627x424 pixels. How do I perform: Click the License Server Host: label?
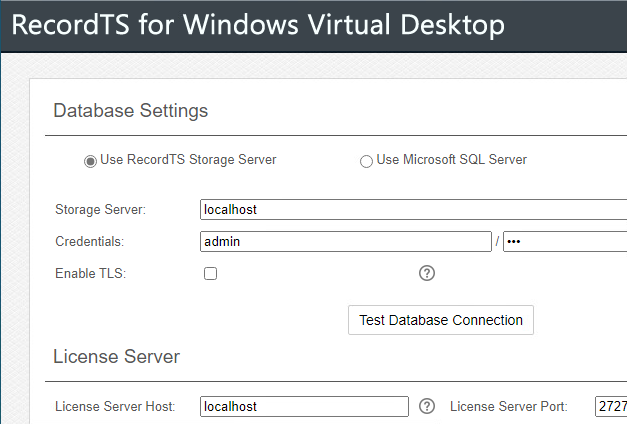(115, 406)
